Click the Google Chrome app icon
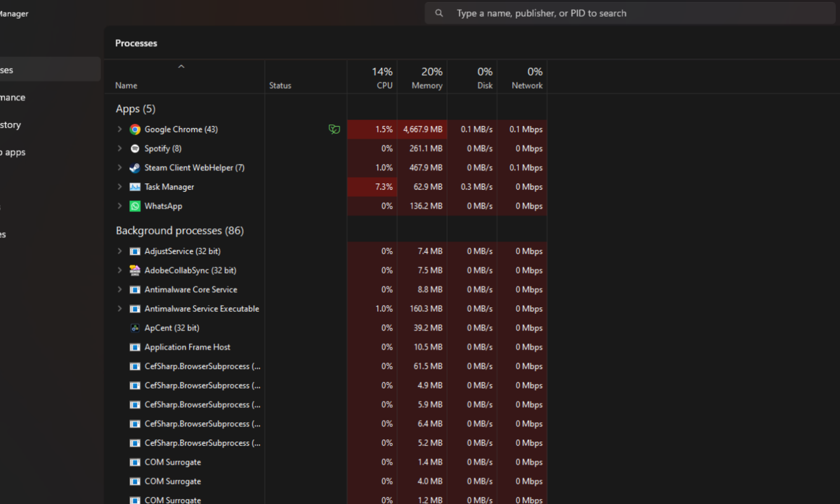Viewport: 840px width, 504px height. (135, 129)
